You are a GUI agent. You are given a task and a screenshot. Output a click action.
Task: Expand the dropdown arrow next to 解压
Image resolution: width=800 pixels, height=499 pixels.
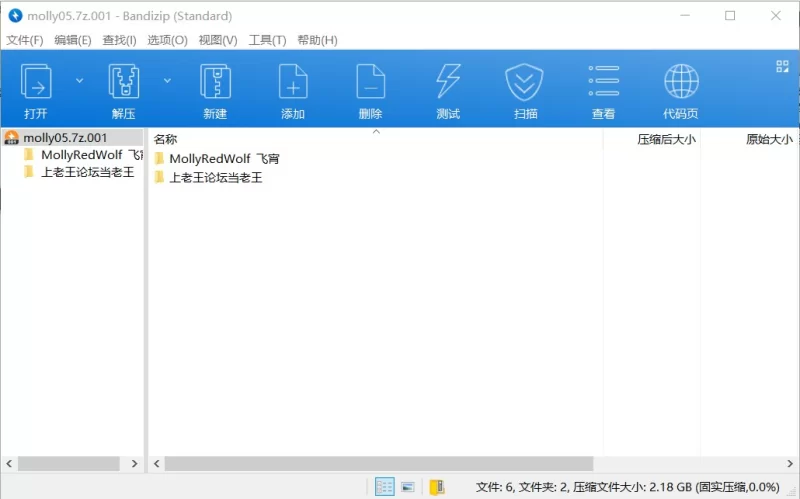click(x=167, y=81)
